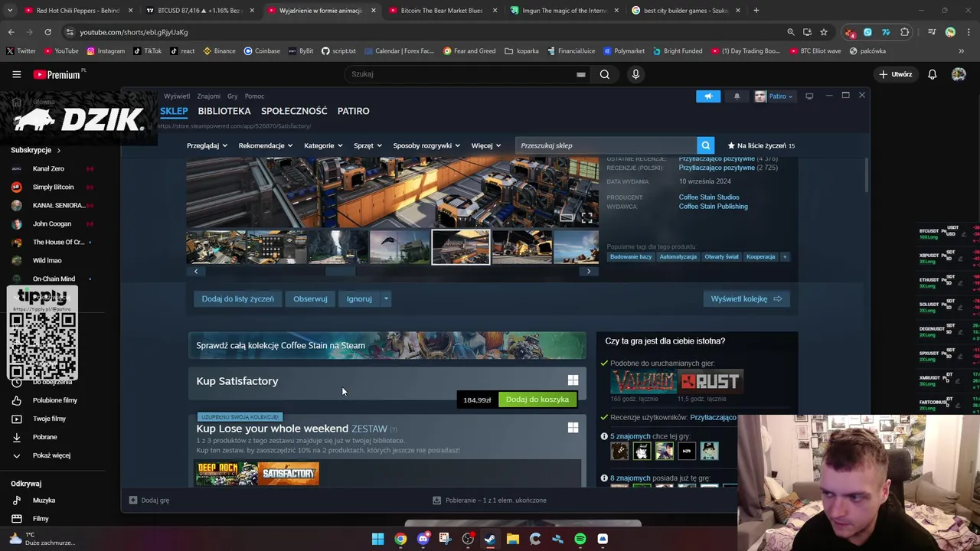This screenshot has width=980, height=551.
Task: Click the YouTube Utwórz button
Action: (895, 74)
